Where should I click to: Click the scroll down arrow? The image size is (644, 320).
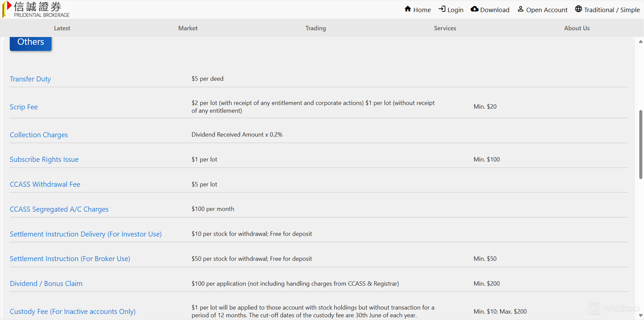641,315
